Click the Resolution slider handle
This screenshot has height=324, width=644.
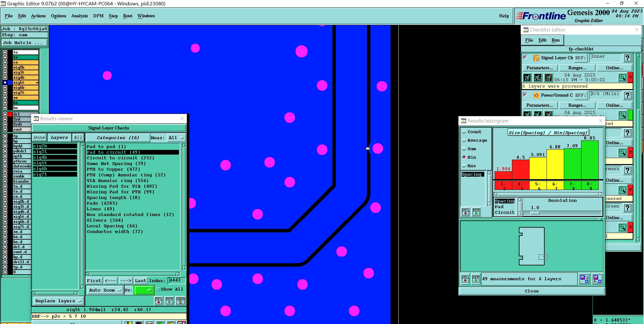[x=535, y=213]
